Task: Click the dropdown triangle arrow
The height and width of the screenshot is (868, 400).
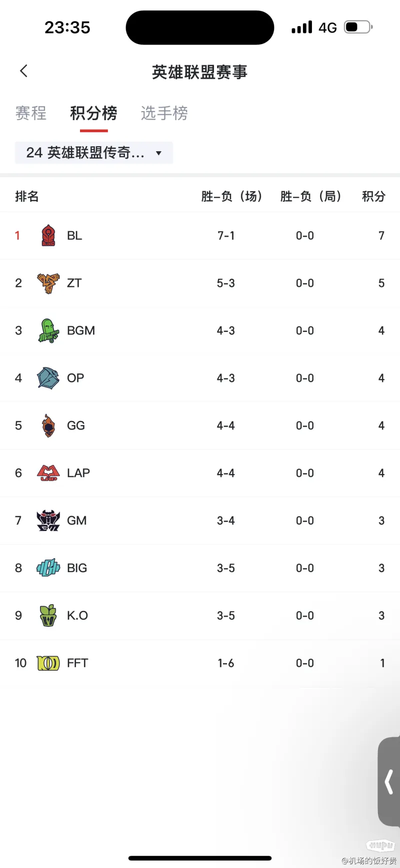Action: 158,153
